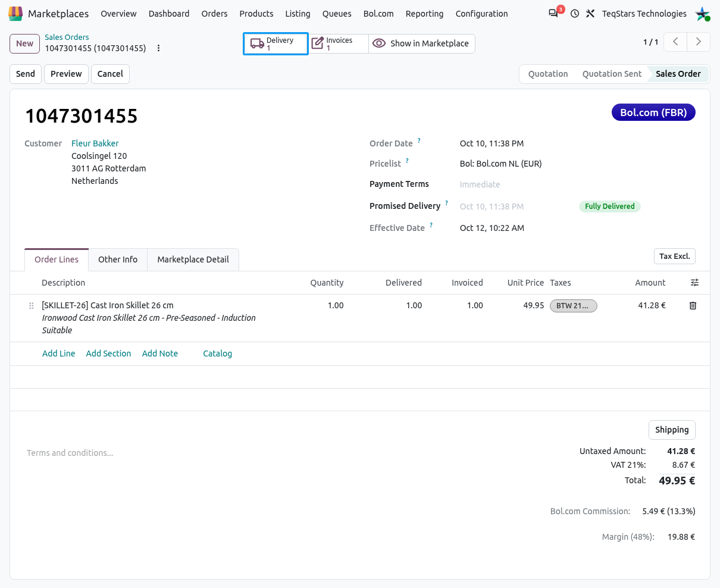This screenshot has height=588, width=720.
Task: Click the Promised Delivery date field
Action: tap(492, 207)
